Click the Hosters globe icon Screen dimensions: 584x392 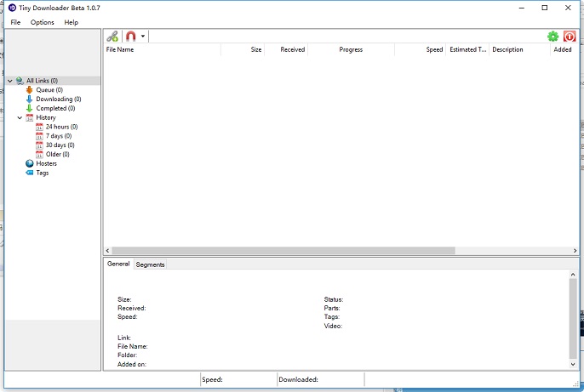pyautogui.click(x=30, y=163)
